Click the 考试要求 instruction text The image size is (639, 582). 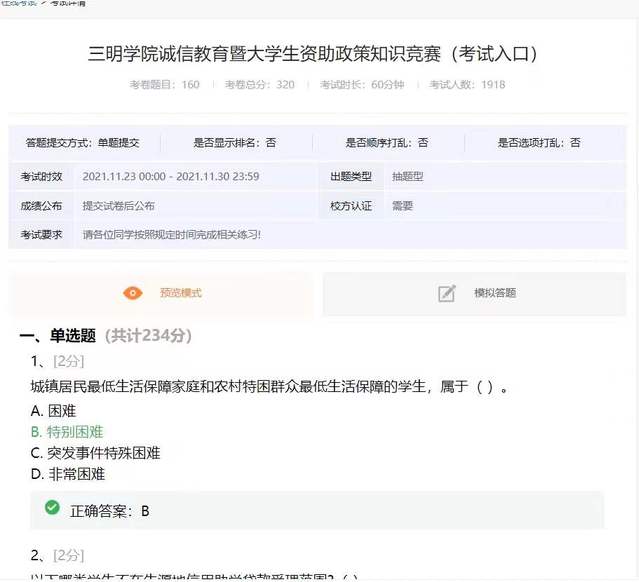pos(171,235)
